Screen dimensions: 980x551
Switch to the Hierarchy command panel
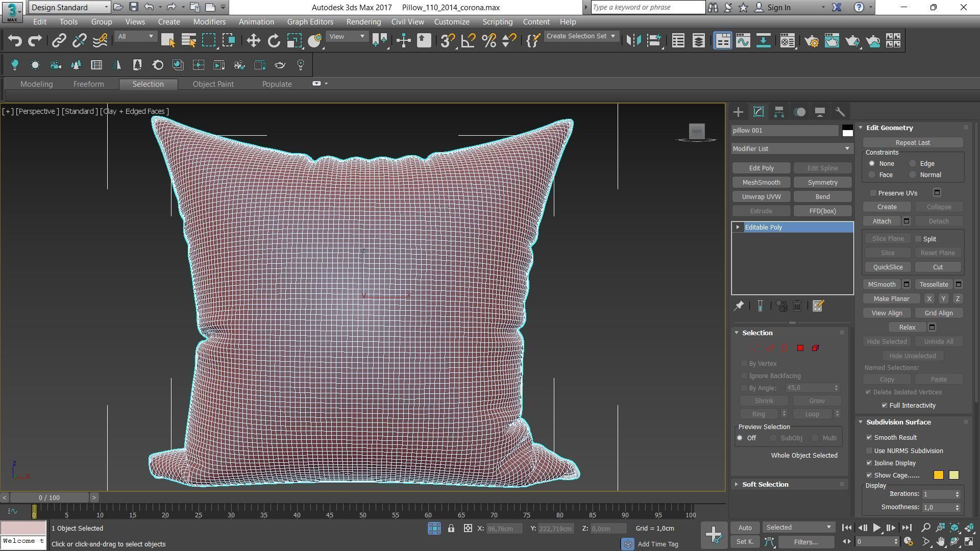(779, 112)
